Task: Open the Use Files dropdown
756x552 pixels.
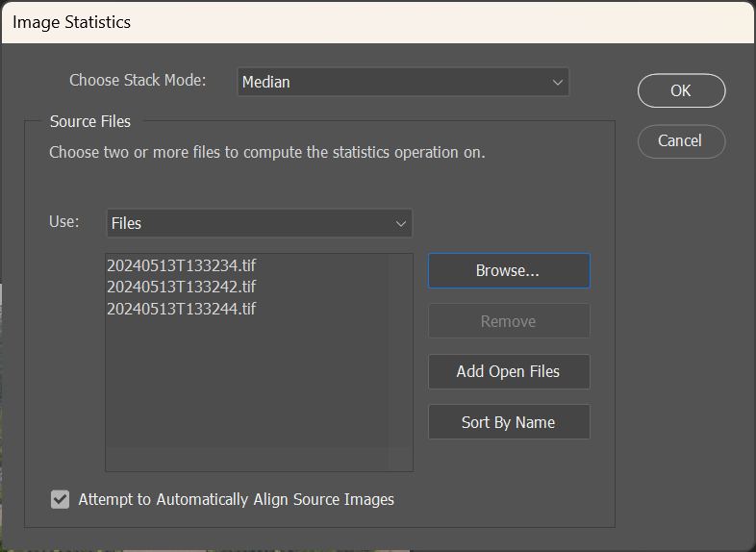Action: pos(259,223)
